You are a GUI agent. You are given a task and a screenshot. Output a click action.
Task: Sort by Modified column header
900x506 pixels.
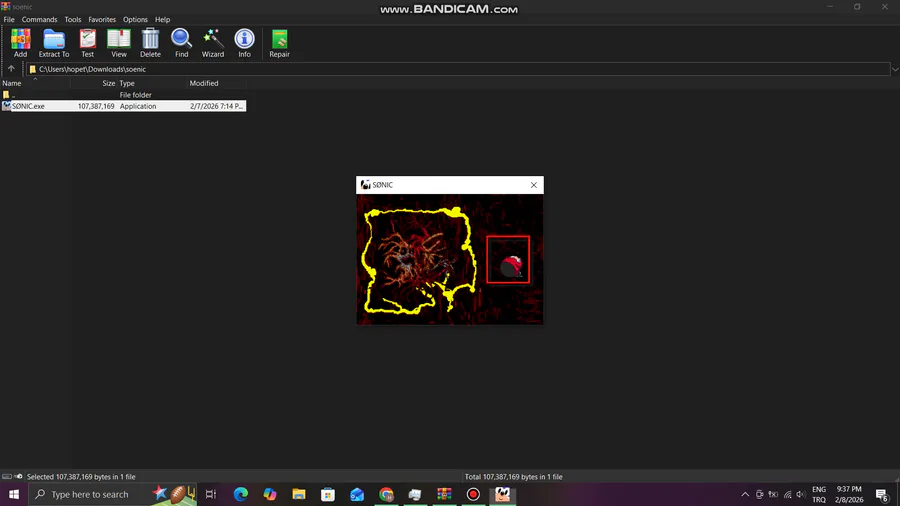point(217,83)
